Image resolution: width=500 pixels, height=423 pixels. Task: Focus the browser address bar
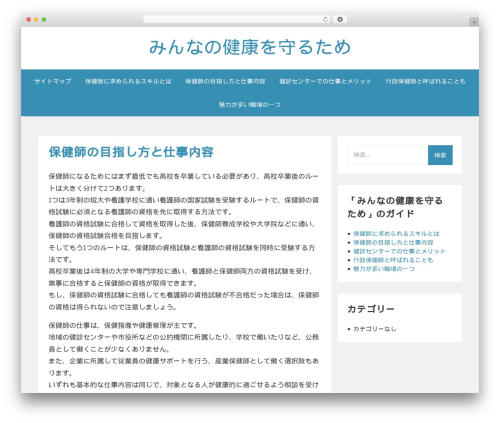pos(236,20)
